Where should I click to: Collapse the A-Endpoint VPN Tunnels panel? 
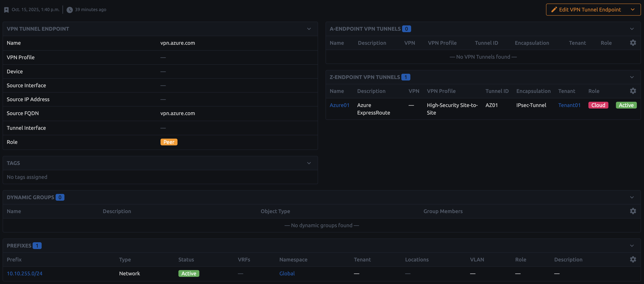pos(632,28)
